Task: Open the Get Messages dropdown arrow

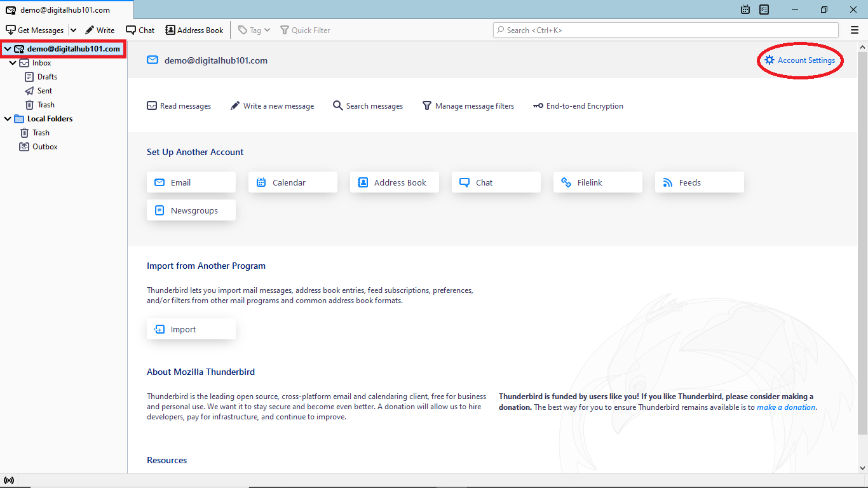Action: (x=72, y=30)
